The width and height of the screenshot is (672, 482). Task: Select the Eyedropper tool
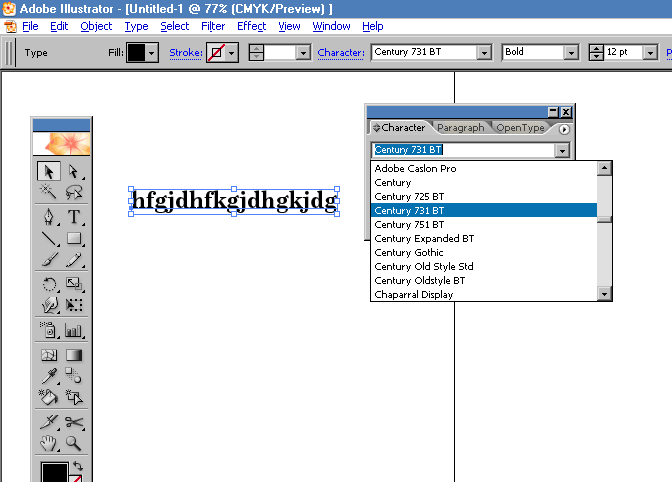point(48,376)
